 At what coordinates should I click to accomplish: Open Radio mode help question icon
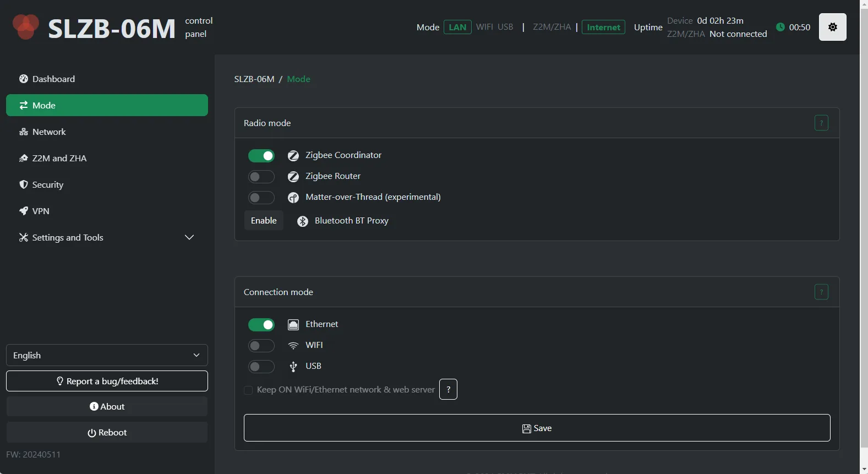point(821,123)
